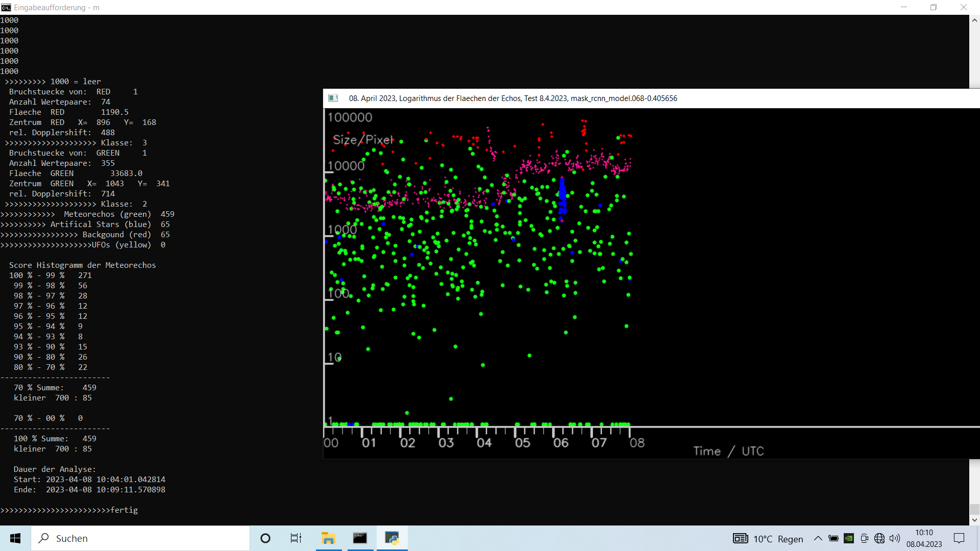Click the '06' hour tick on time axis

pyautogui.click(x=561, y=443)
